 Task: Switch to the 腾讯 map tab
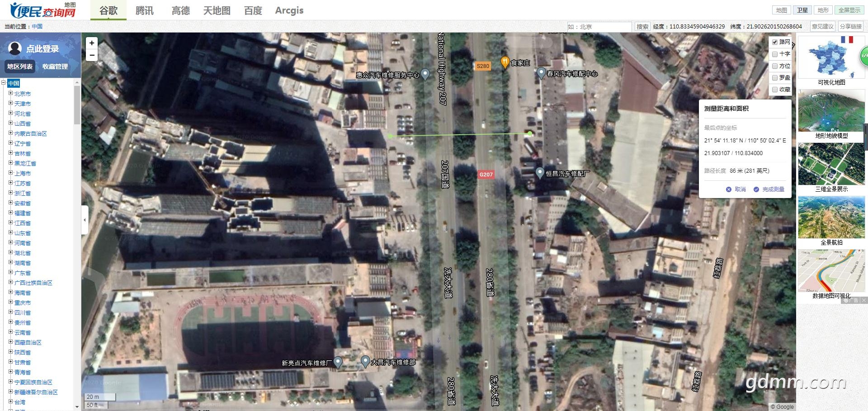(x=145, y=10)
